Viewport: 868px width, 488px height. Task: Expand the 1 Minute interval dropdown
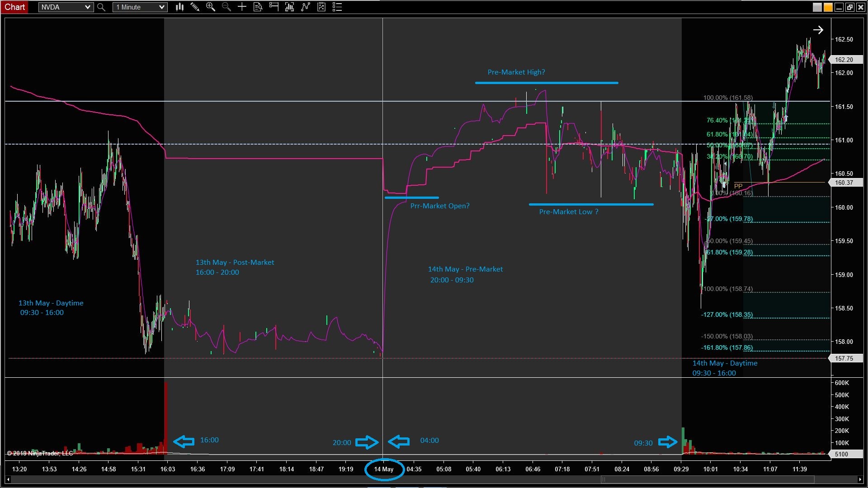pos(161,7)
